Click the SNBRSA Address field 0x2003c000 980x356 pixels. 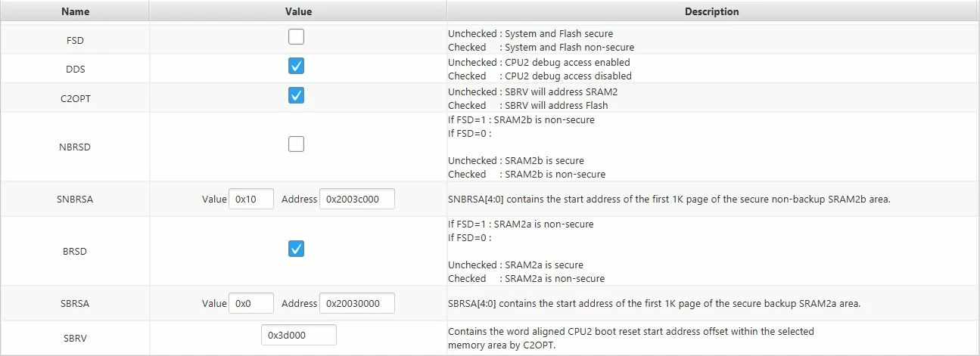click(x=357, y=200)
